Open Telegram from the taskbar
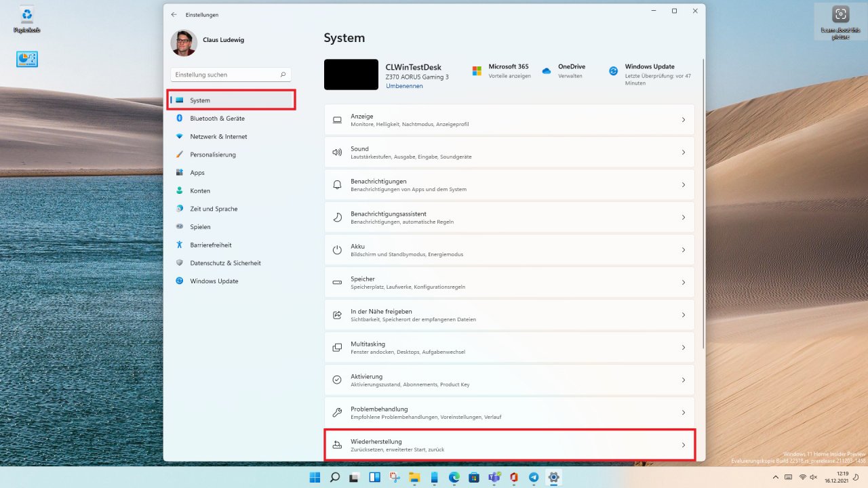 (534, 477)
